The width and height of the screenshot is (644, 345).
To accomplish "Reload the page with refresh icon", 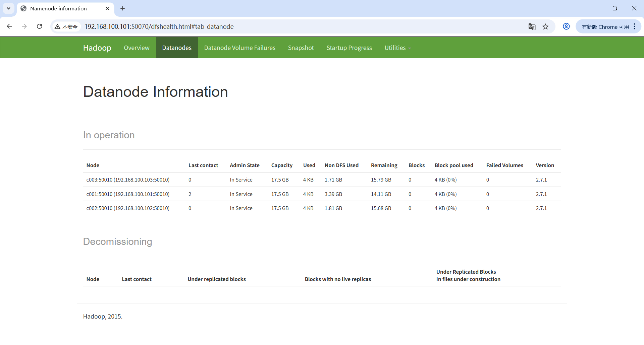I will [39, 26].
